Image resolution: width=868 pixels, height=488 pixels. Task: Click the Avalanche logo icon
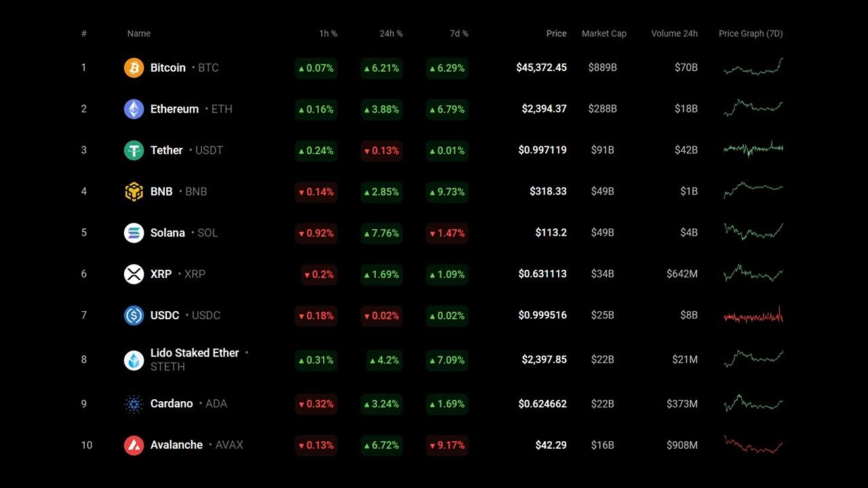(x=134, y=445)
